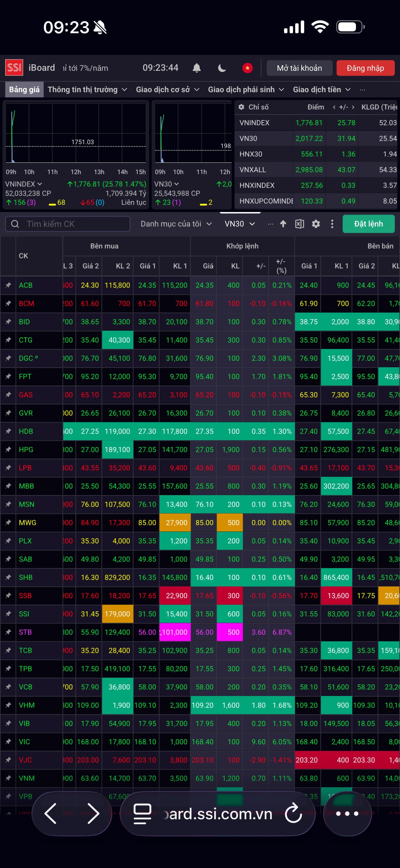Show previous index column arrow

click(334, 107)
